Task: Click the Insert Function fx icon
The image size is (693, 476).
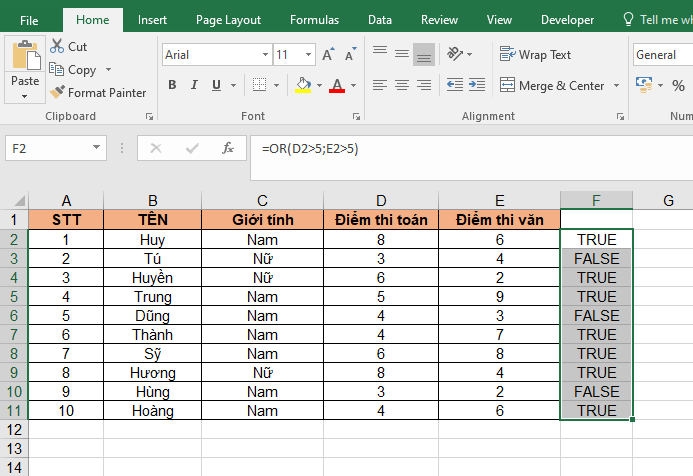Action: pos(228,148)
